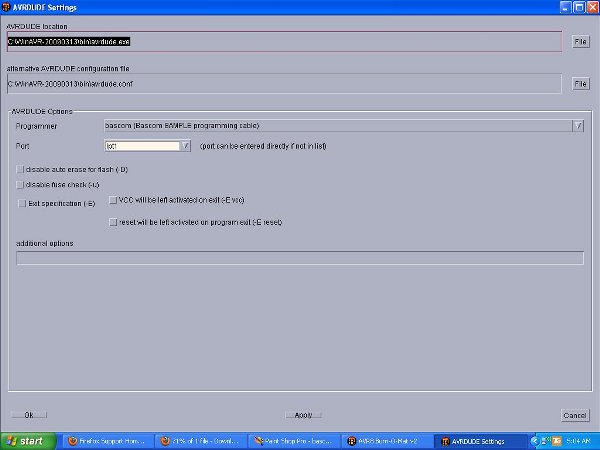600x450 pixels.
Task: Click the alternative AVRDUDE configuration file field
Action: pos(284,84)
